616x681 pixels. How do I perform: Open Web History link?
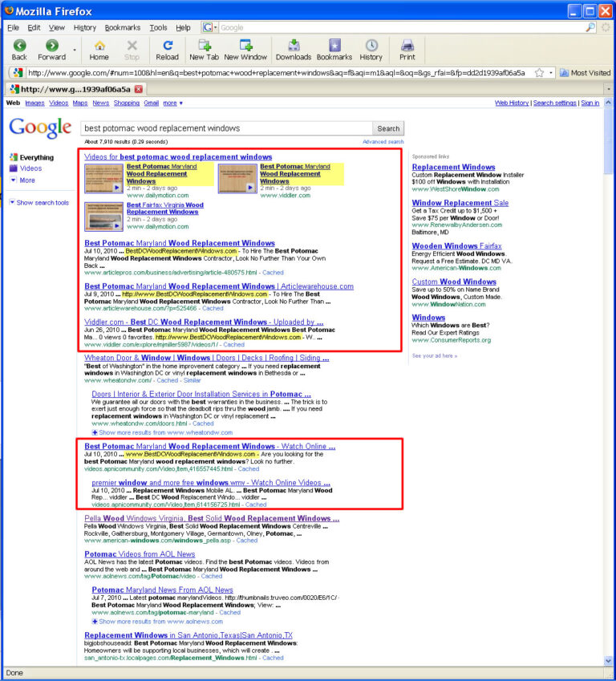(512, 103)
